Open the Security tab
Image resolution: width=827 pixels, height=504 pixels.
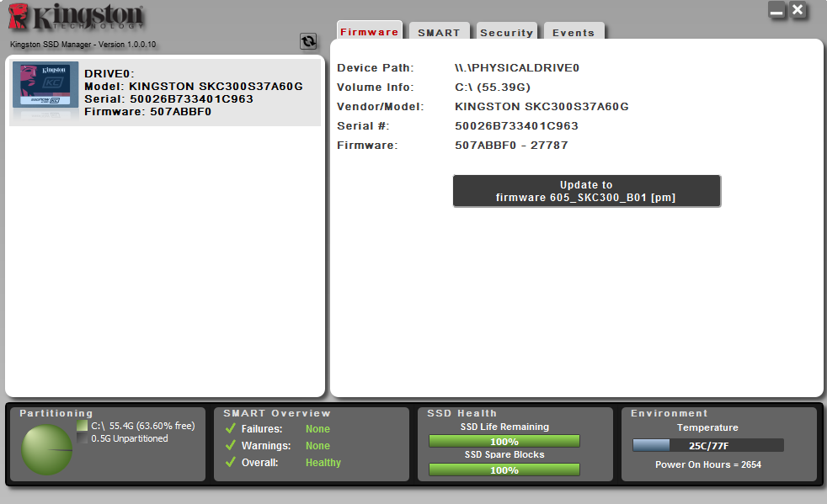point(506,33)
